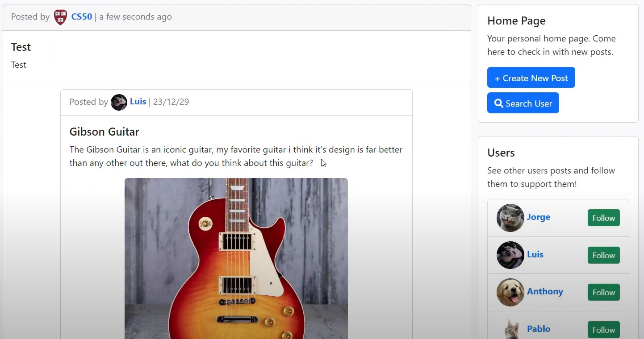Visit Jorge's profile name link
This screenshot has width=644, height=339.
click(x=538, y=217)
